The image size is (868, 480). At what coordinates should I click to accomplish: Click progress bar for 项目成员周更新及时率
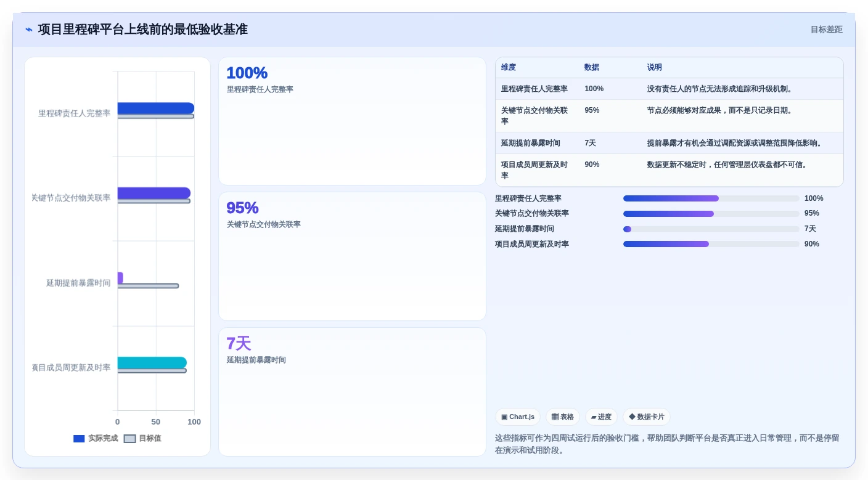point(711,244)
